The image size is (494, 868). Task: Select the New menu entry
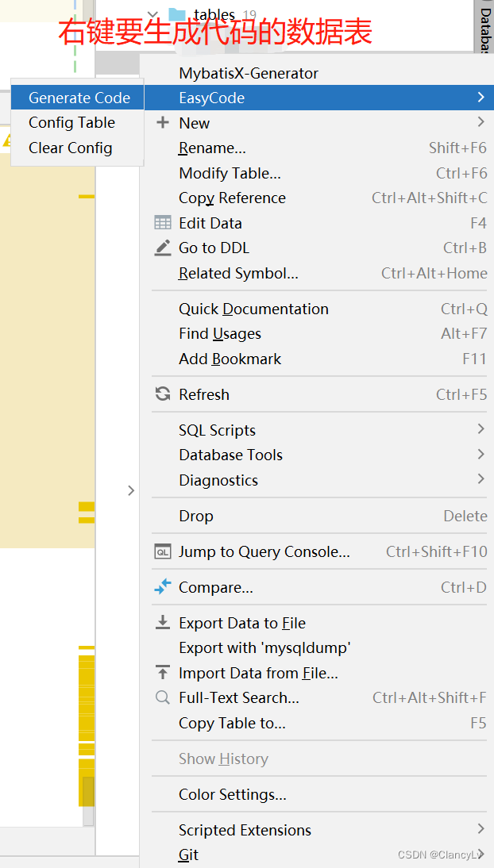tap(318, 122)
